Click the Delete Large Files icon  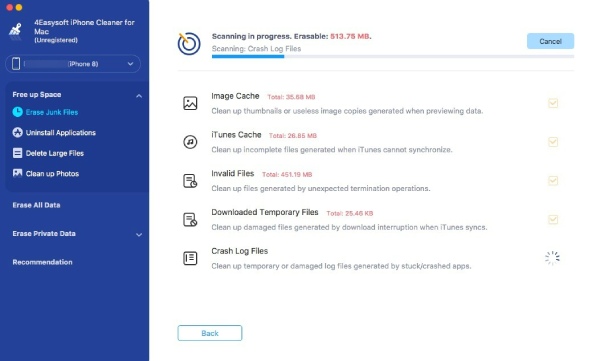[x=17, y=153]
